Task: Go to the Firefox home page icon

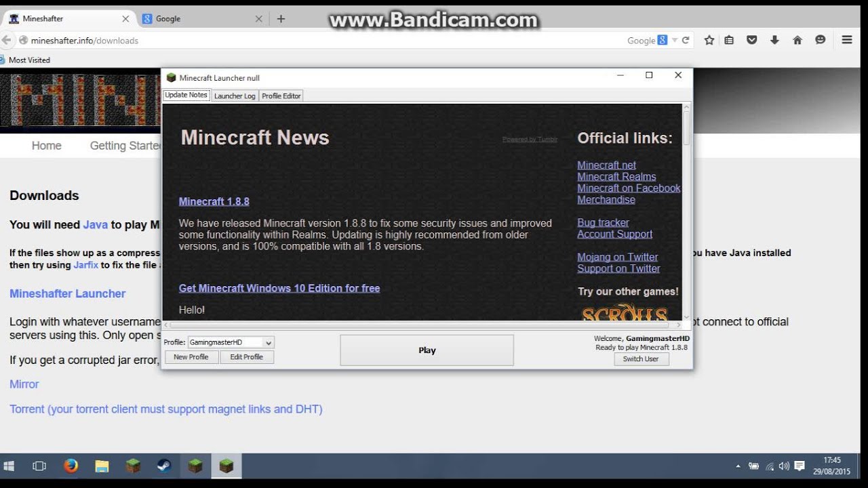Action: click(797, 40)
